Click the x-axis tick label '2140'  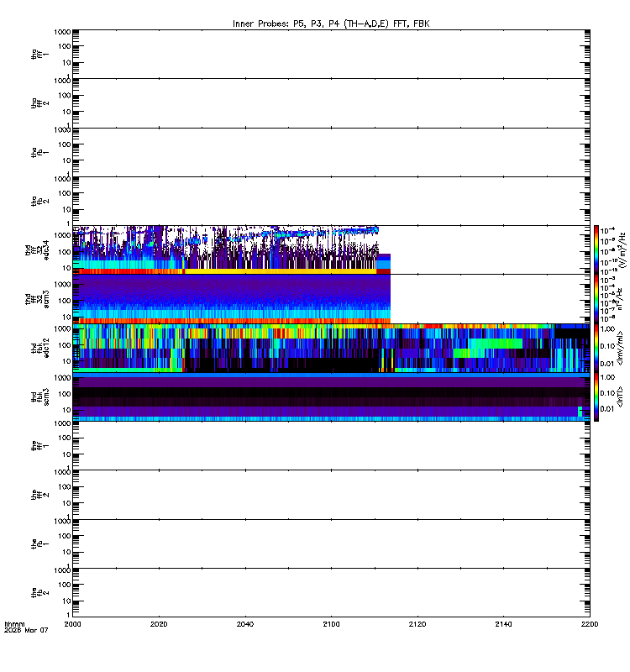(x=503, y=624)
